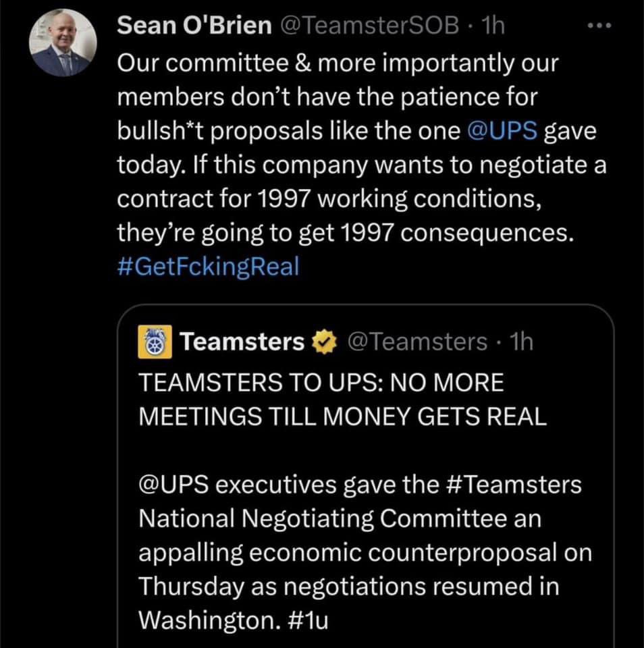Click the quoted tweet line 'MEETINGS TILL MONEY GETS REAL'
This screenshot has height=648, width=644.
point(343,416)
